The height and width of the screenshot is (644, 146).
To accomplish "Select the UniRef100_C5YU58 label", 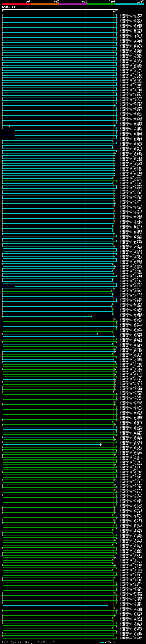I will [x=131, y=98].
